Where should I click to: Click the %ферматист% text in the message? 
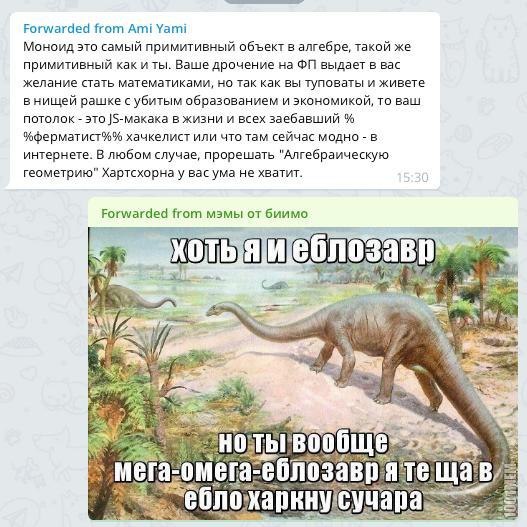point(73,137)
